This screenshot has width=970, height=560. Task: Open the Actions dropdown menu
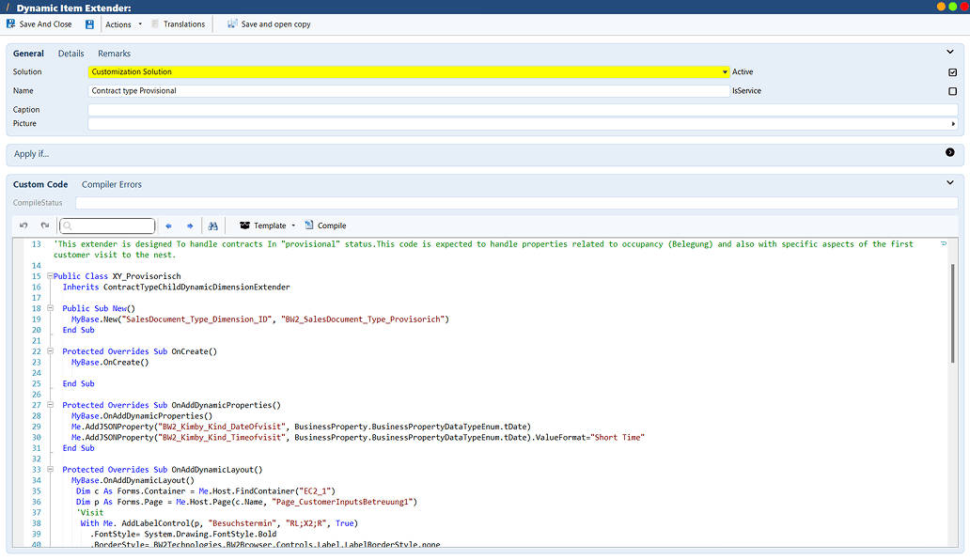[x=123, y=24]
